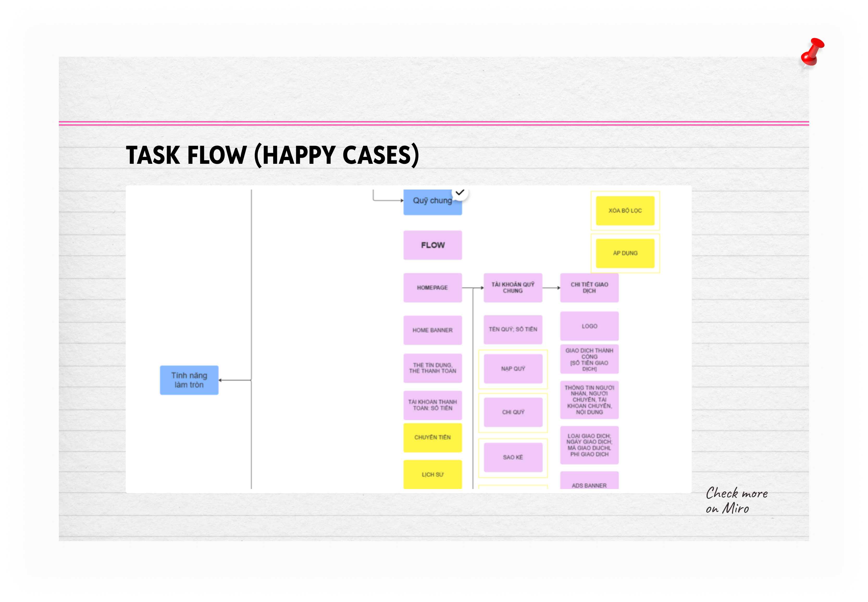Select the NẠP QUỸ note
Viewport: 868px width, 602px height.
pyautogui.click(x=513, y=368)
